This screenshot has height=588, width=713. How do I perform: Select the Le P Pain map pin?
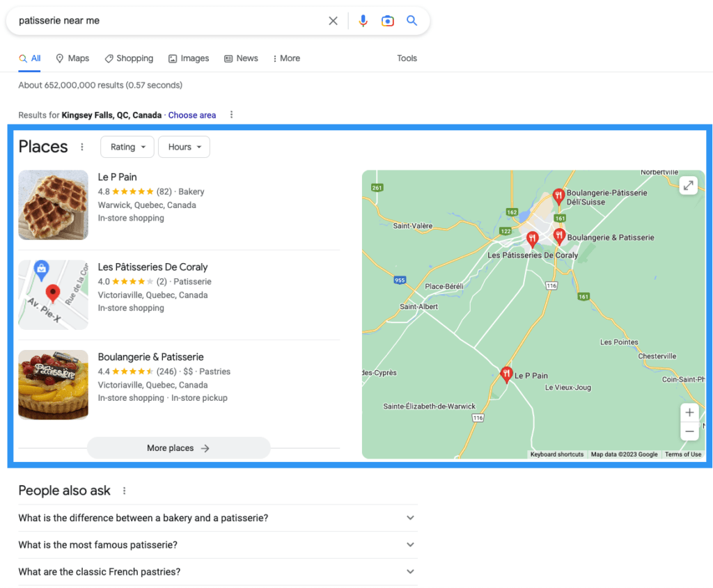point(506,375)
